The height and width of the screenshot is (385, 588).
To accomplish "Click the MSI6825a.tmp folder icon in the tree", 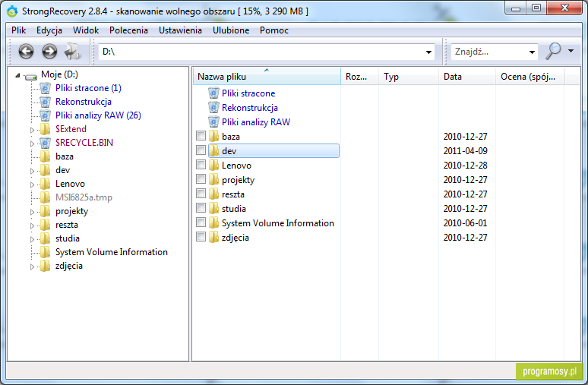I will coord(45,197).
